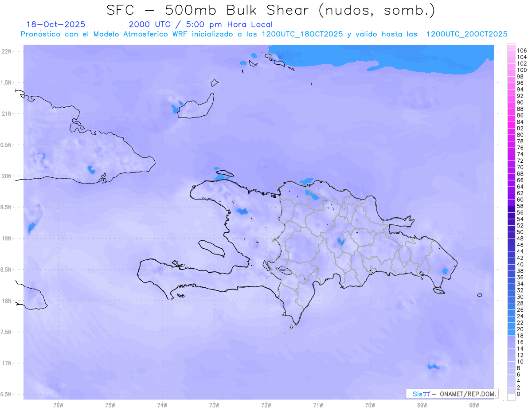The width and height of the screenshot is (532, 411).
Task: Click the 22N latitude axis label
Action: [x=7, y=51]
